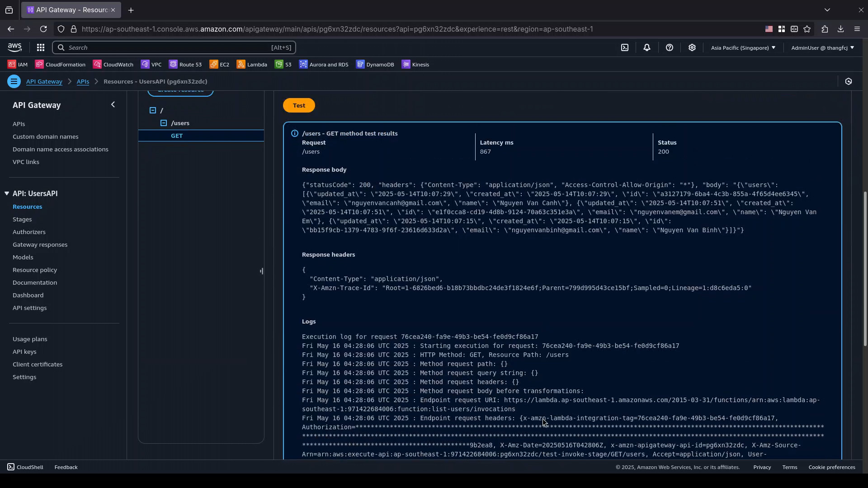
Task: Open CloudShell from the top bar icon
Action: pos(625,47)
